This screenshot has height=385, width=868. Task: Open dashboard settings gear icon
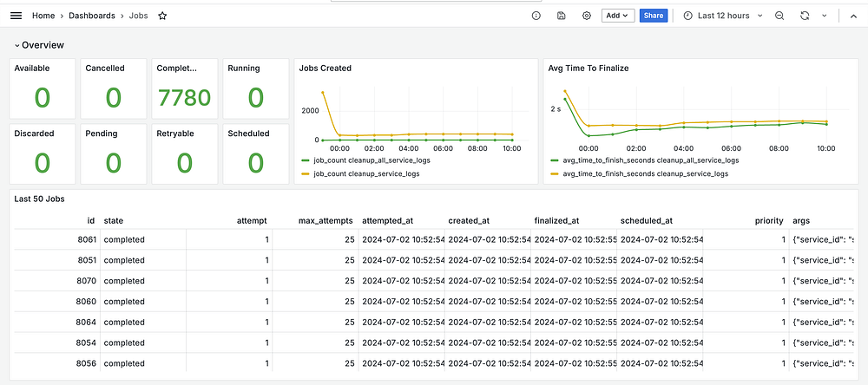point(587,16)
